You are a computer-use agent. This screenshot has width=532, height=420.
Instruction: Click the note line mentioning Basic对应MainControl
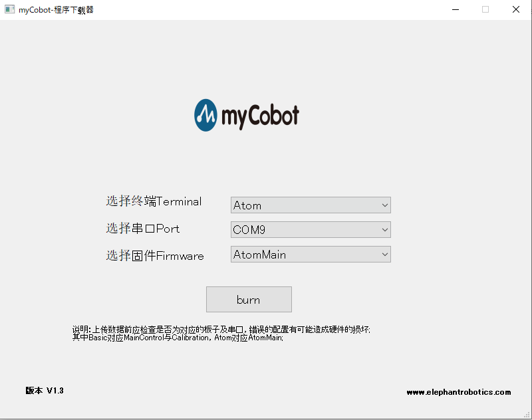click(x=178, y=338)
